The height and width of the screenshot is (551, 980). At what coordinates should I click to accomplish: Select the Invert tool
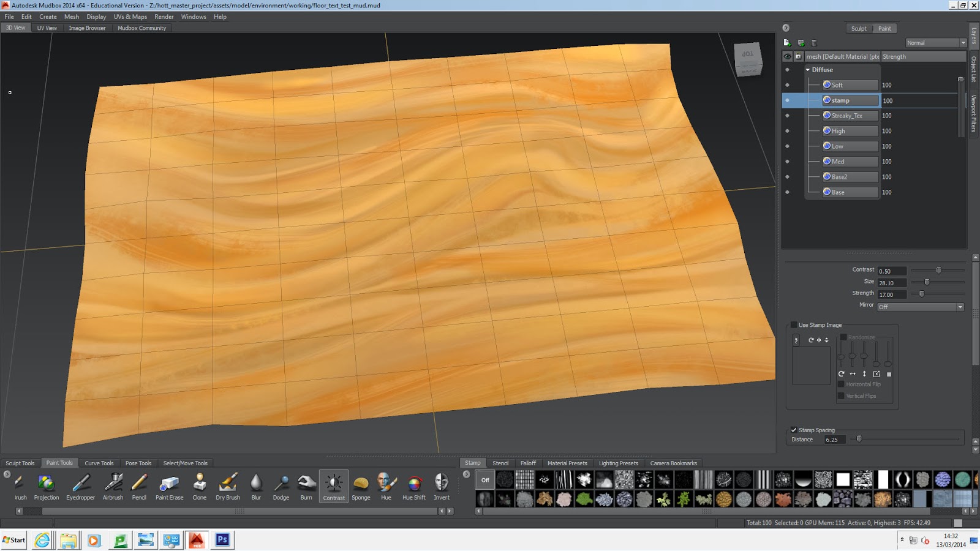[x=442, y=487]
